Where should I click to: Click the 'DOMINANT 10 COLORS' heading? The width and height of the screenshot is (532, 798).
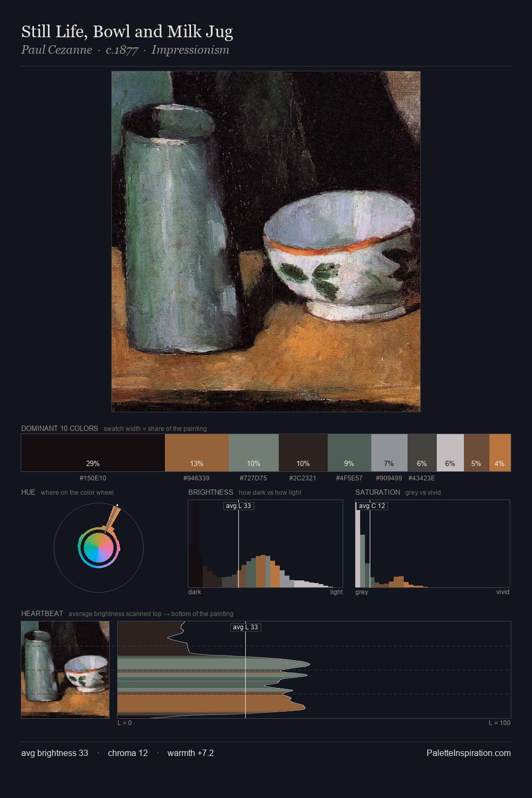[x=60, y=428]
